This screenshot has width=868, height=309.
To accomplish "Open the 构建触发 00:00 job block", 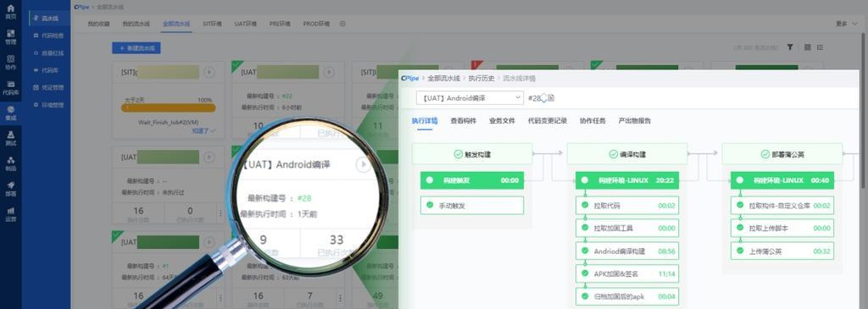I will point(471,180).
